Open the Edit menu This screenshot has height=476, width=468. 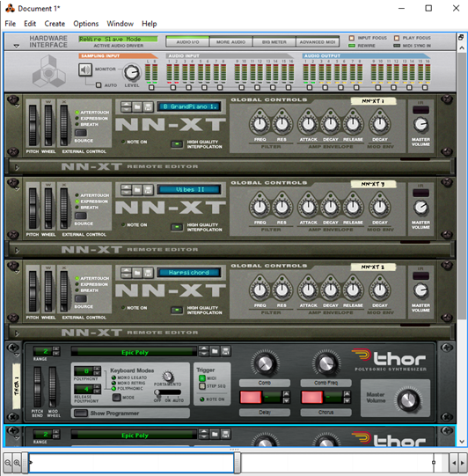pyautogui.click(x=30, y=24)
